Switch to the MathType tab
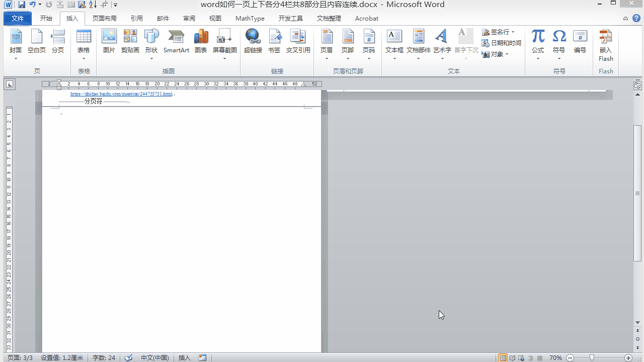This screenshot has height=362, width=644. tap(250, 19)
